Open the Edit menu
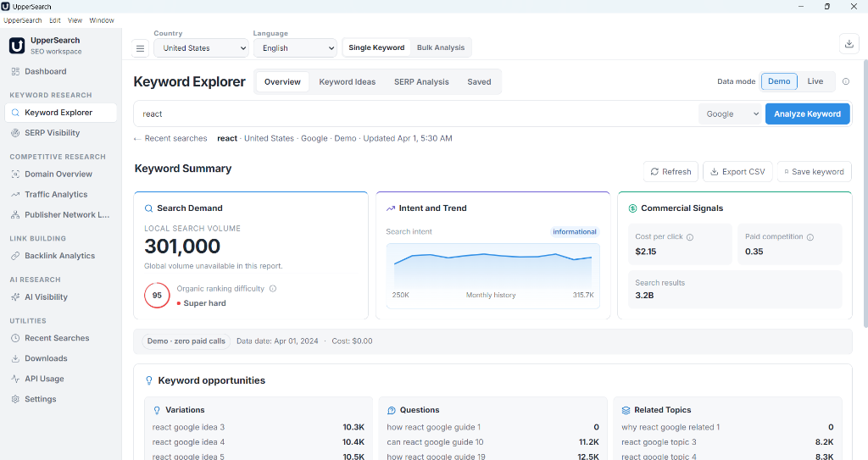 [55, 20]
